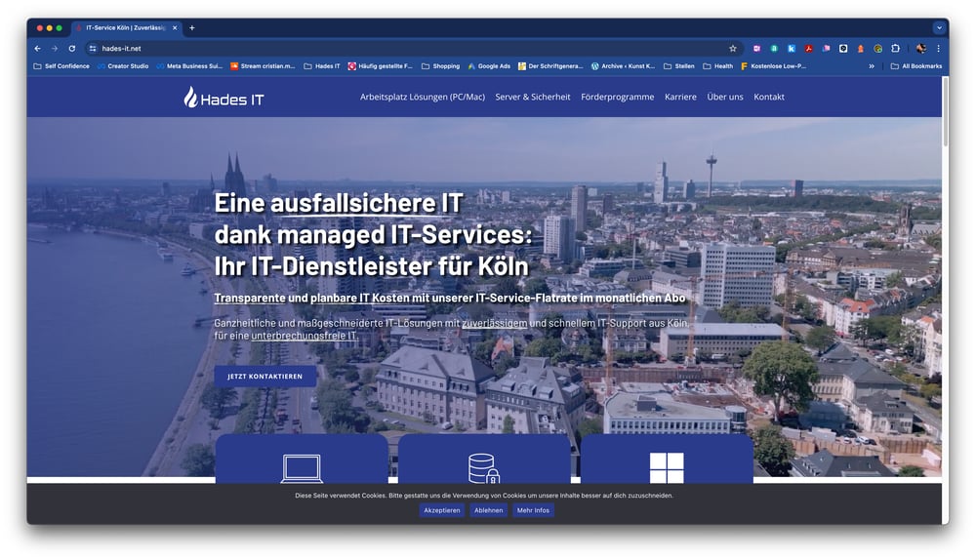
Task: Show hidden bookmarks with double chevron
Action: [872, 66]
